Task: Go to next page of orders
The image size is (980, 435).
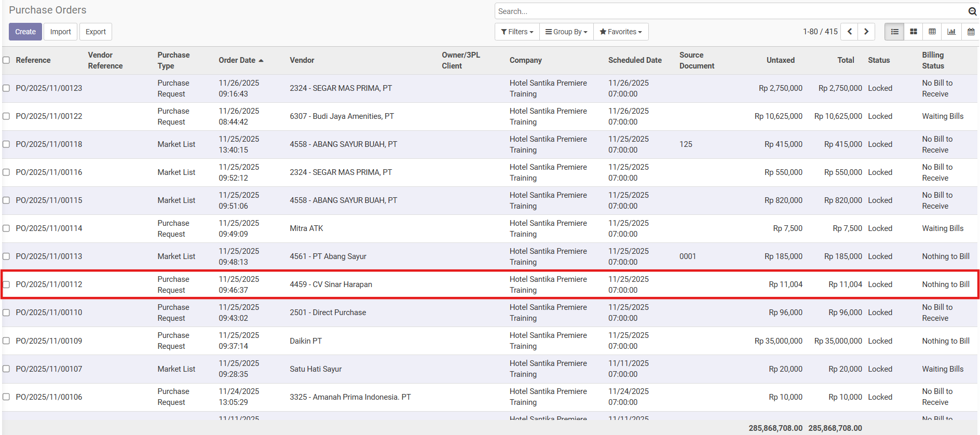Action: [x=866, y=32]
